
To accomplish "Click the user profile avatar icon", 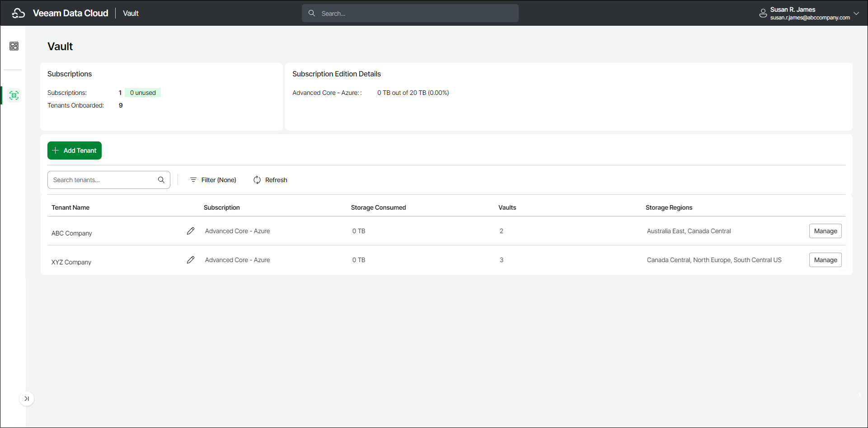I will pos(763,14).
